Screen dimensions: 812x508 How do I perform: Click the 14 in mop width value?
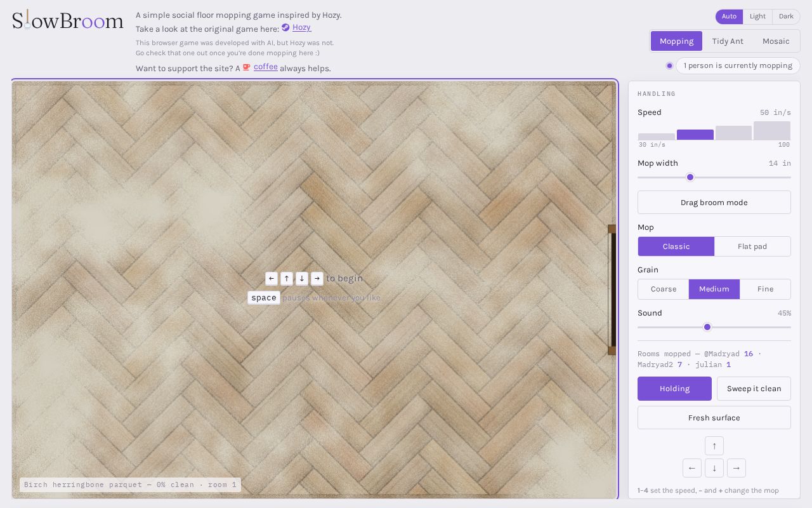click(x=780, y=163)
